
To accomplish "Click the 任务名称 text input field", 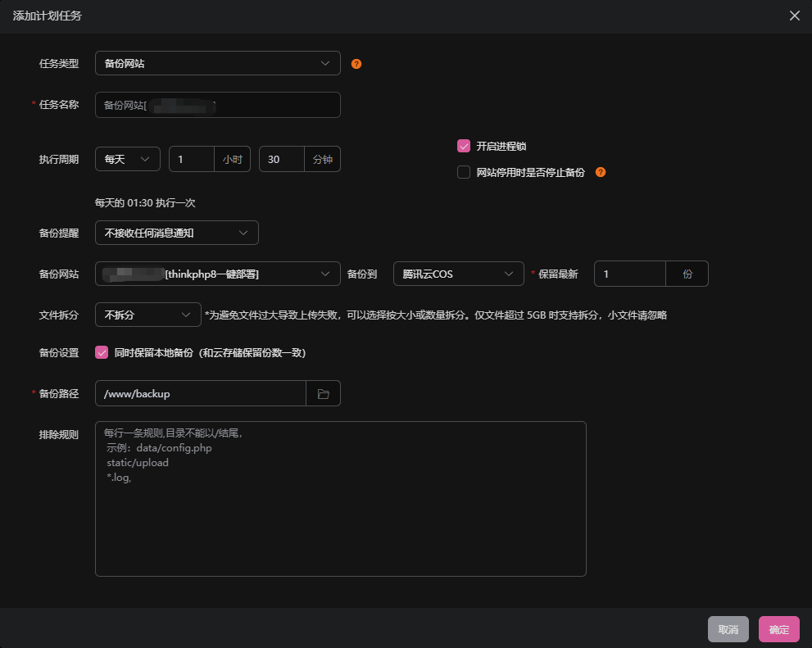I will 217,105.
